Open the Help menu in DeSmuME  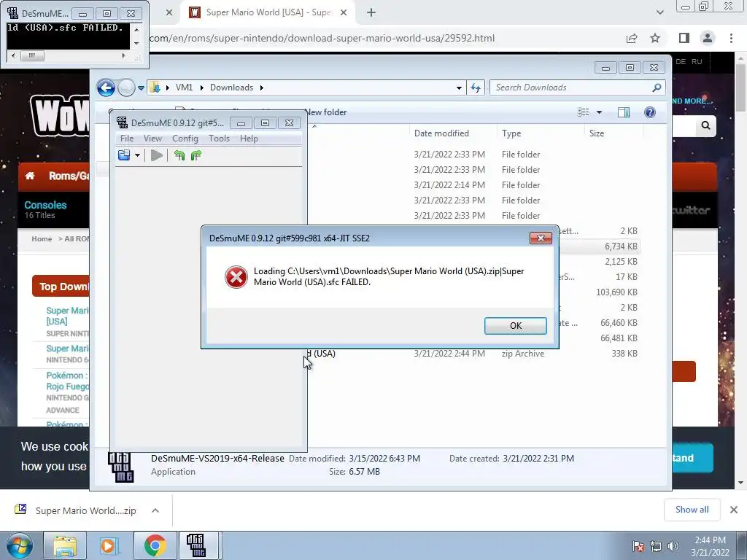(x=249, y=139)
